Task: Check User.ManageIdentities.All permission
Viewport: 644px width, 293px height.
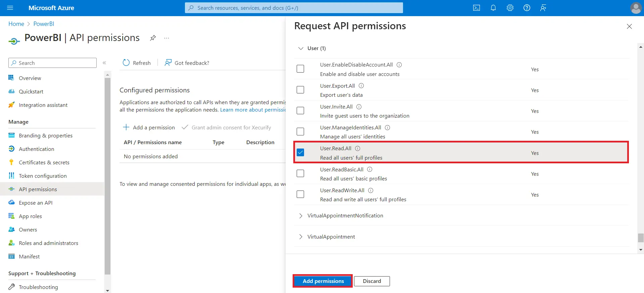Action: pos(300,131)
